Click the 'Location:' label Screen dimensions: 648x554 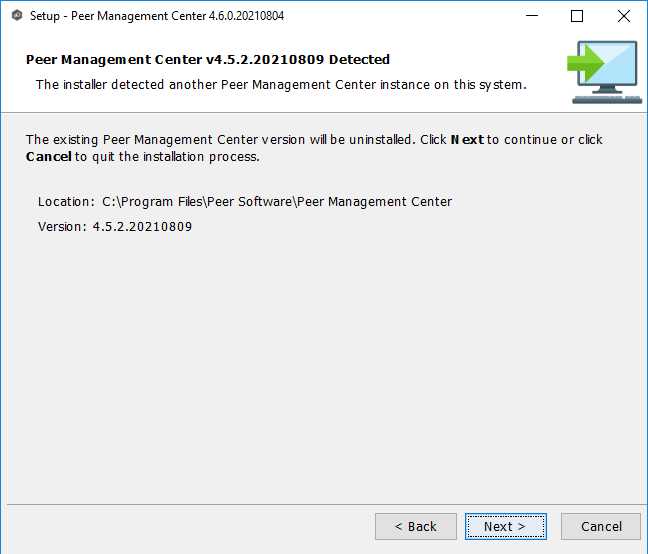click(x=66, y=202)
